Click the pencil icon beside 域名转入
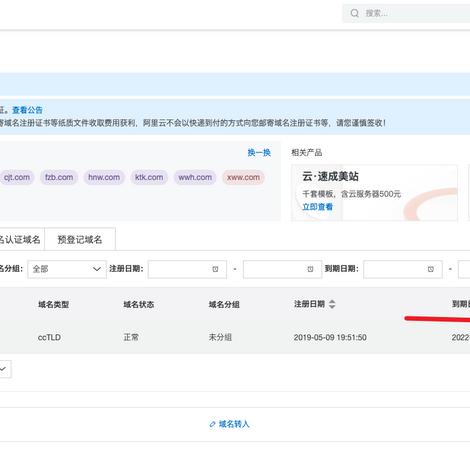The image size is (470, 470). point(212,424)
